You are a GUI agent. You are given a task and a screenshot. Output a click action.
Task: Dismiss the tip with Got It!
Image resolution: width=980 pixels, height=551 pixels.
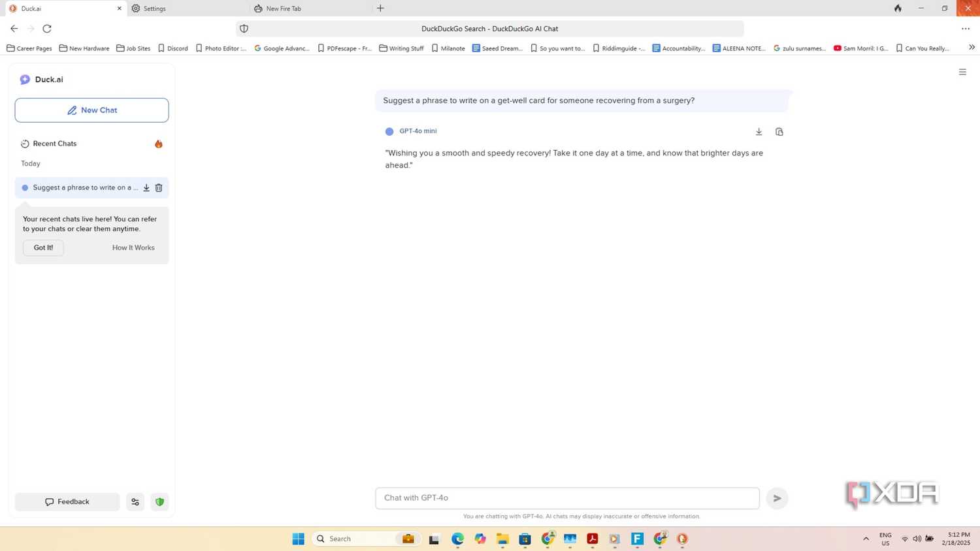[x=43, y=247]
